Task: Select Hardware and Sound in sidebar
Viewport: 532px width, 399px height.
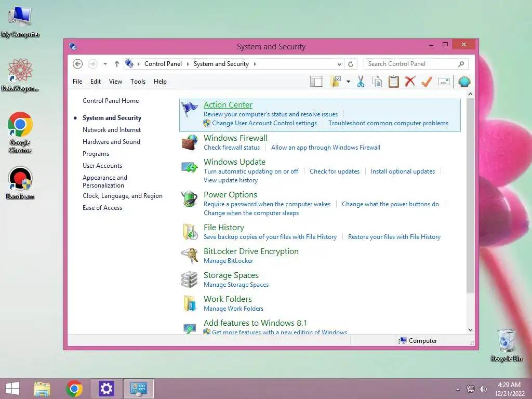Action: (x=111, y=142)
